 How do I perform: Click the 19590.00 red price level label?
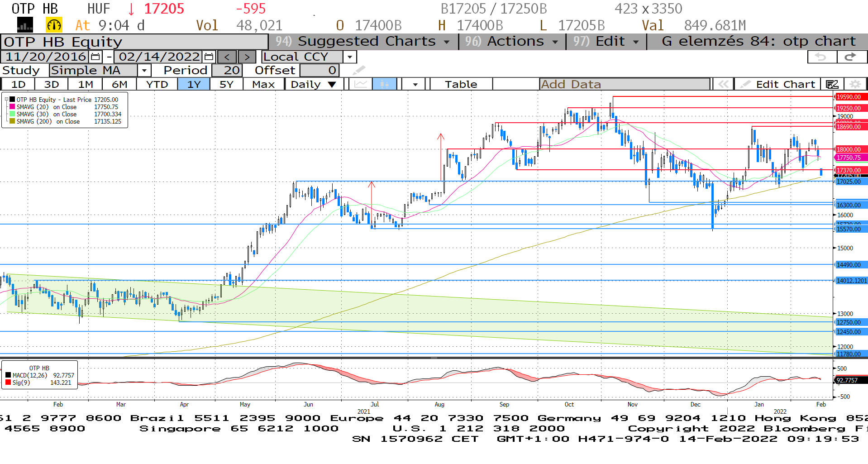pos(851,97)
